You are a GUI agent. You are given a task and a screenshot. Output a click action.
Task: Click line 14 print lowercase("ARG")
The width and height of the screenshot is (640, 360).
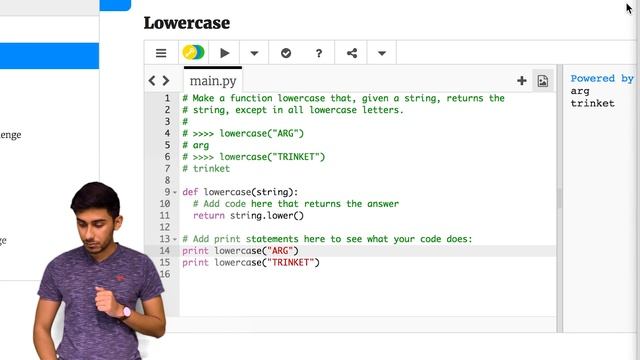[240, 251]
